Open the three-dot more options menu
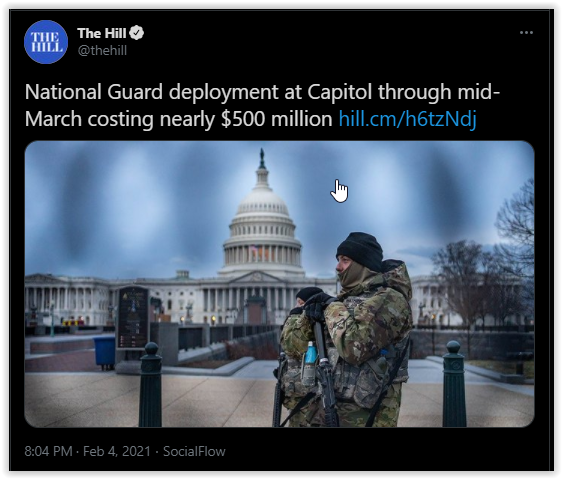The width and height of the screenshot is (562, 479). tap(526, 33)
